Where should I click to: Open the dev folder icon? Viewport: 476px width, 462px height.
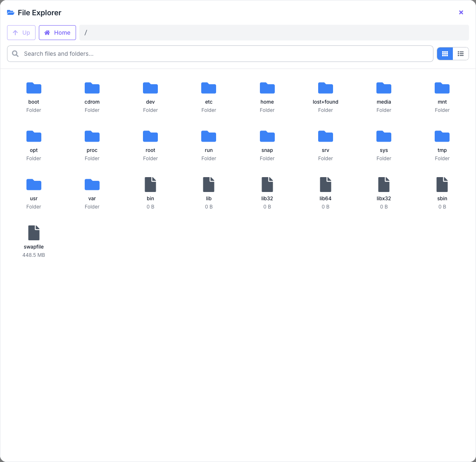[150, 88]
